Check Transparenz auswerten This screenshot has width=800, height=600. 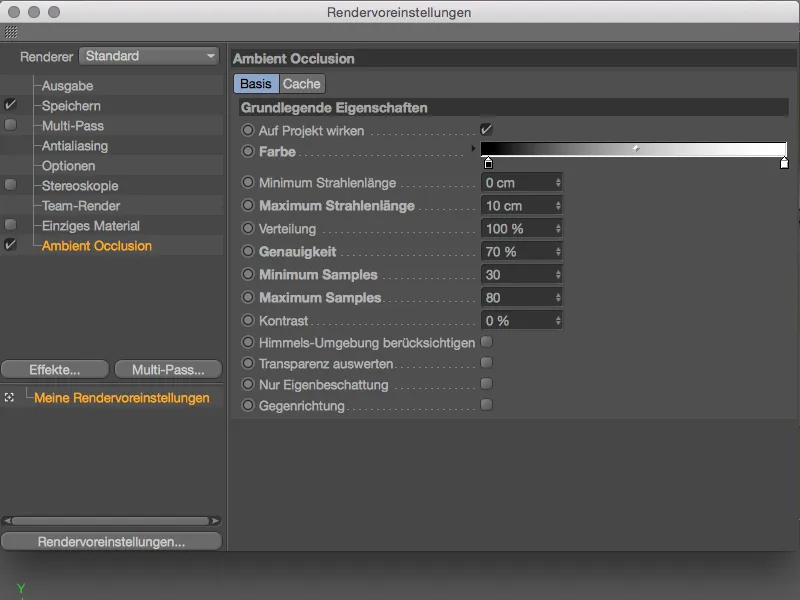pos(486,362)
